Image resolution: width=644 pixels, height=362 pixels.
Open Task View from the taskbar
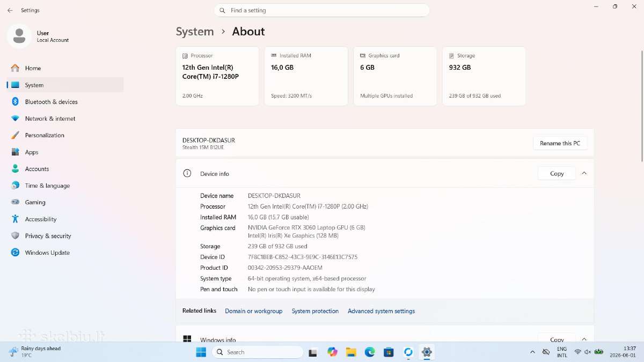pyautogui.click(x=313, y=352)
